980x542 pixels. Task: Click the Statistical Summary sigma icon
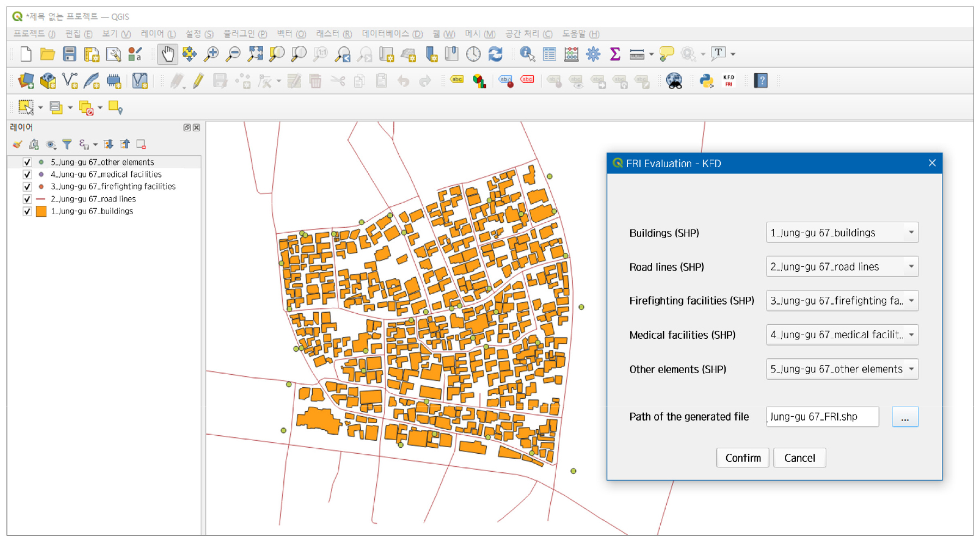click(x=615, y=54)
